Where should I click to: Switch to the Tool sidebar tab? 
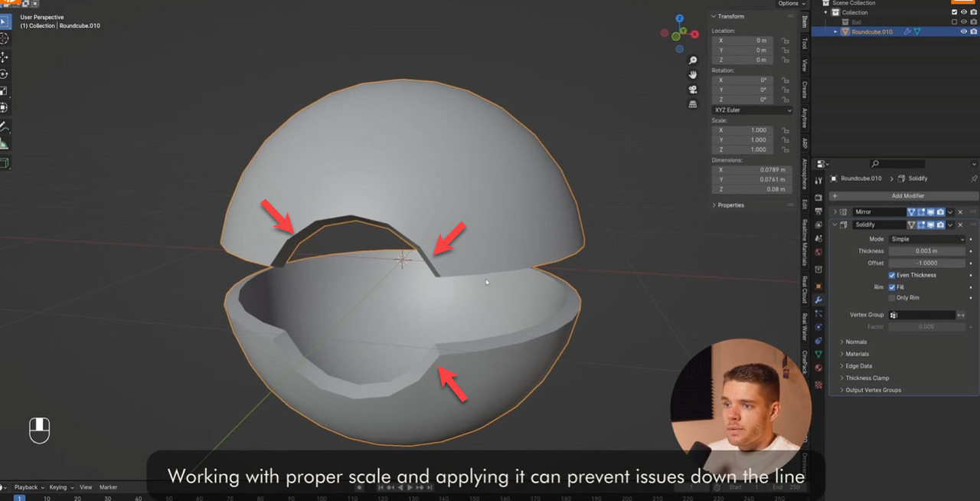[804, 44]
